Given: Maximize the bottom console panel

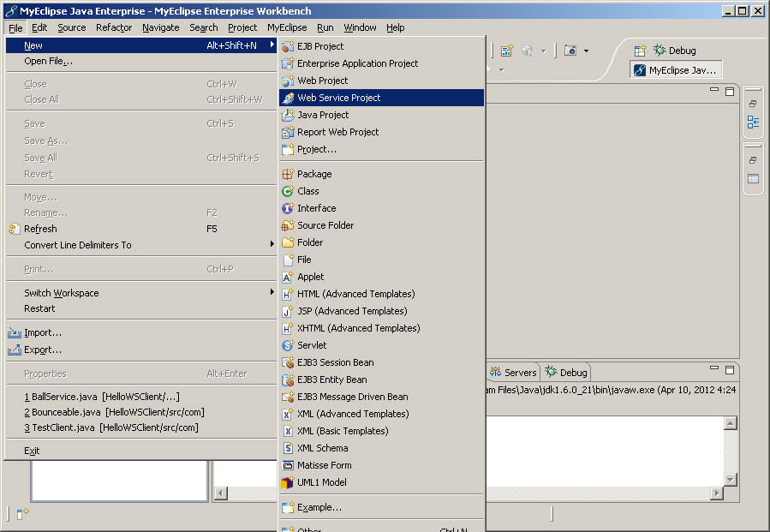Looking at the screenshot, I should pyautogui.click(x=730, y=369).
